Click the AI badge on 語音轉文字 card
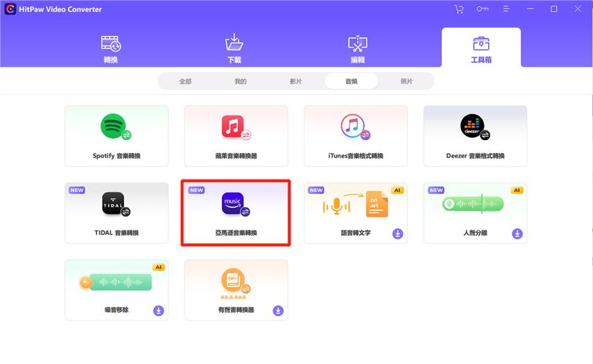The width and height of the screenshot is (593, 364). point(397,190)
